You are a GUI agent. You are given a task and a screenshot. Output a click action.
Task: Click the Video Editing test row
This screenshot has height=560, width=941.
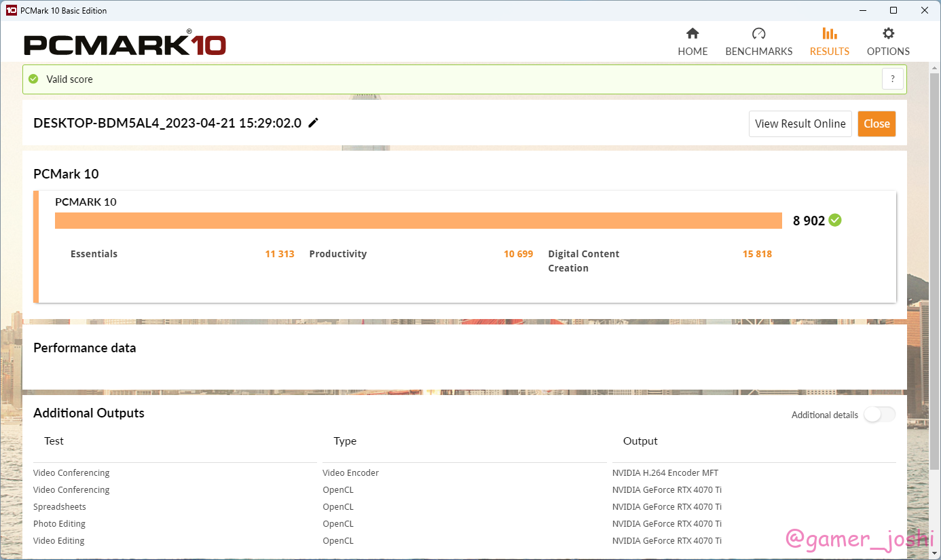(59, 540)
